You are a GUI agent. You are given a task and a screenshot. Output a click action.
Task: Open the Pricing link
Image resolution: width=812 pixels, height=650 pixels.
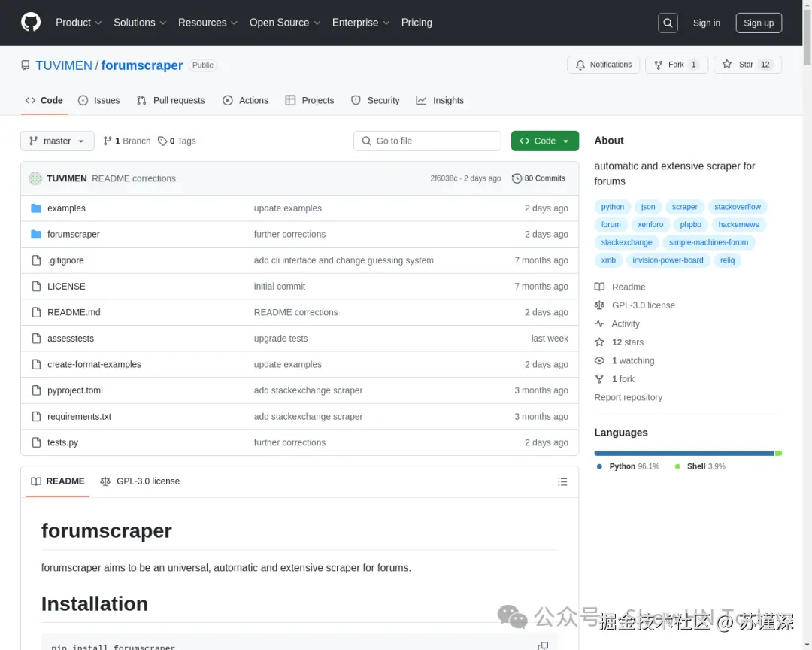click(x=417, y=23)
